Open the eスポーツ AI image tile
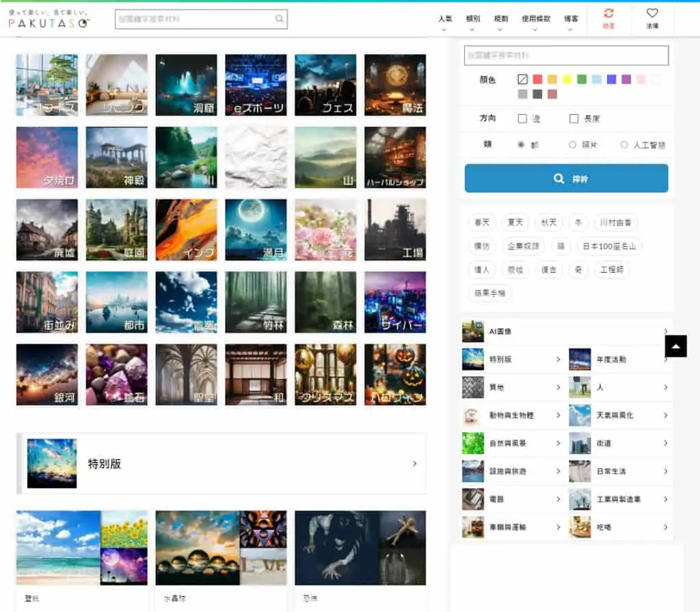700x612 pixels. 256,85
